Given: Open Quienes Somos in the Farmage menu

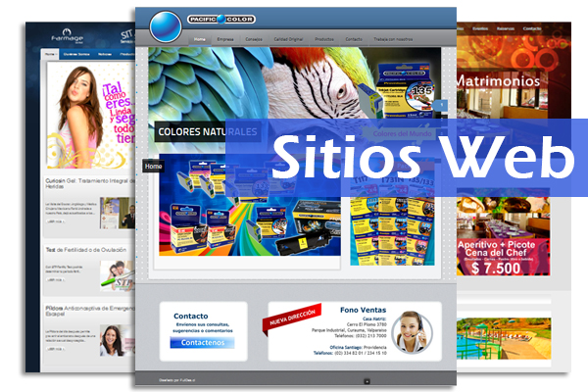Looking at the screenshot, I should [76, 54].
